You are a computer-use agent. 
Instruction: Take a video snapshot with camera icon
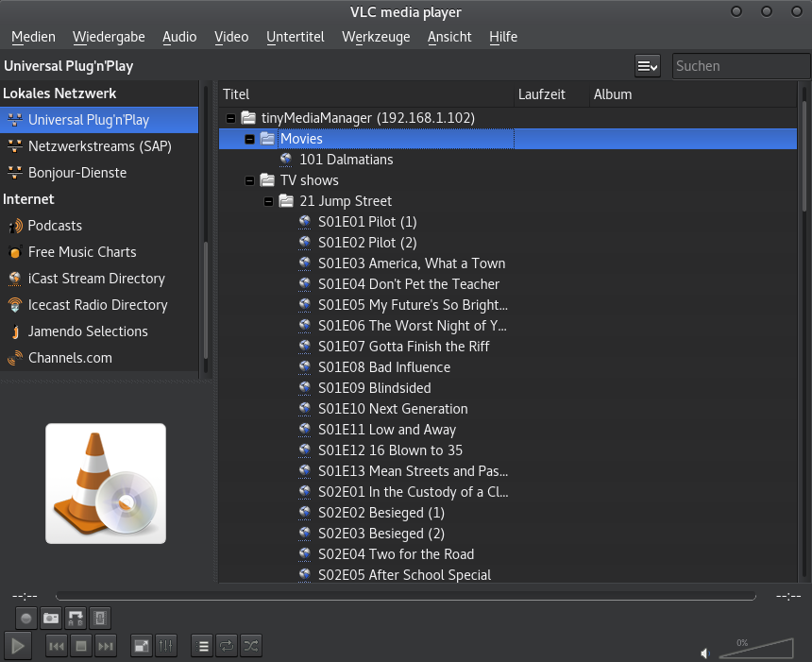[52, 618]
